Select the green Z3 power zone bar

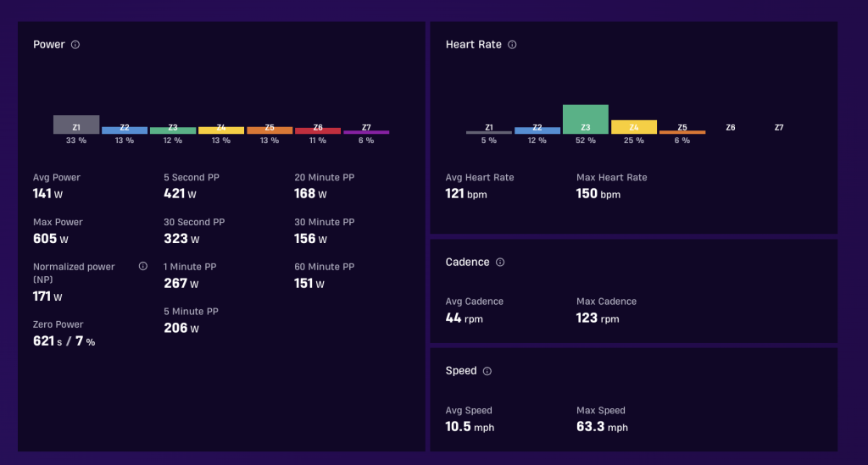173,130
